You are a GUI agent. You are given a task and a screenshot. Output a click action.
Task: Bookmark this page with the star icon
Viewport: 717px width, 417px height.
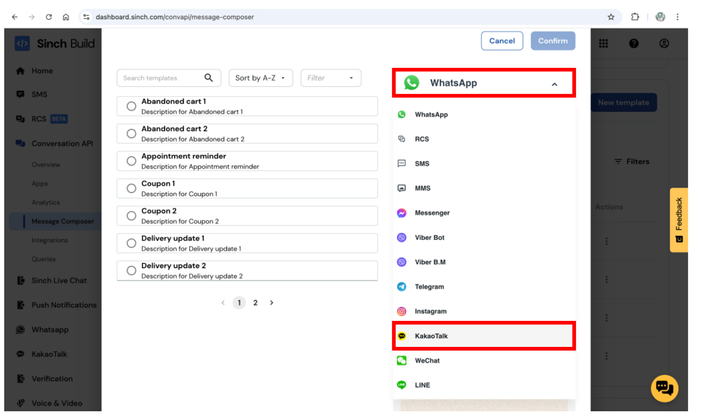(611, 17)
